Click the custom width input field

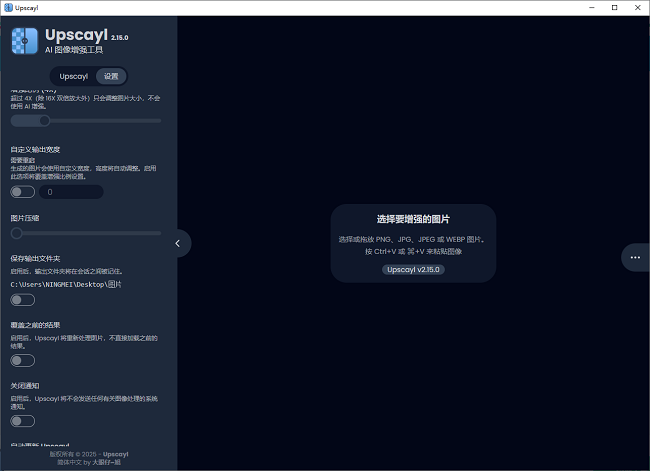coord(71,192)
